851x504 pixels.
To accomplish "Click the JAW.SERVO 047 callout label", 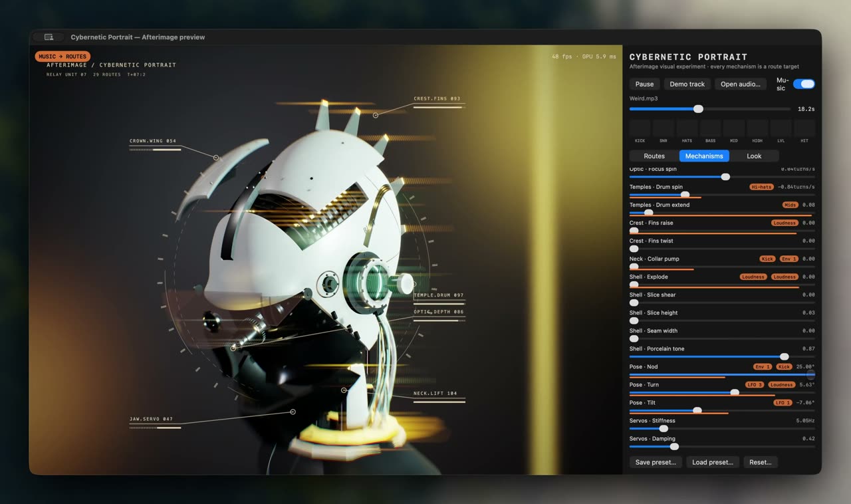I will 151,419.
